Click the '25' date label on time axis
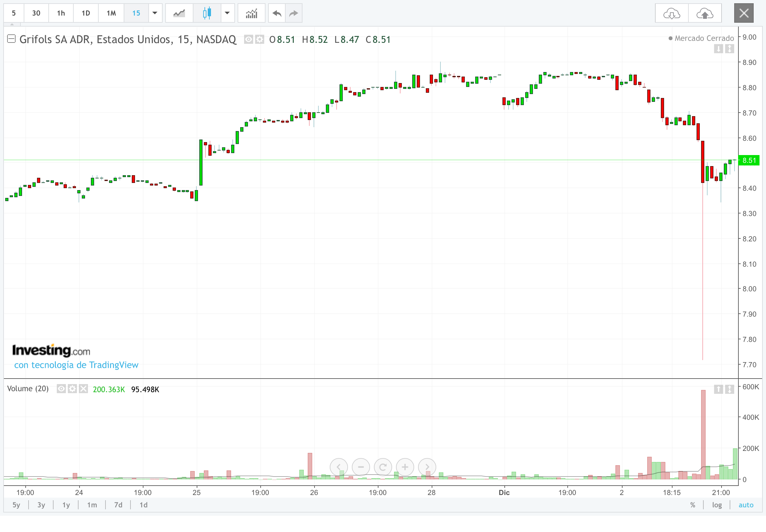The image size is (766, 532). pos(197,492)
